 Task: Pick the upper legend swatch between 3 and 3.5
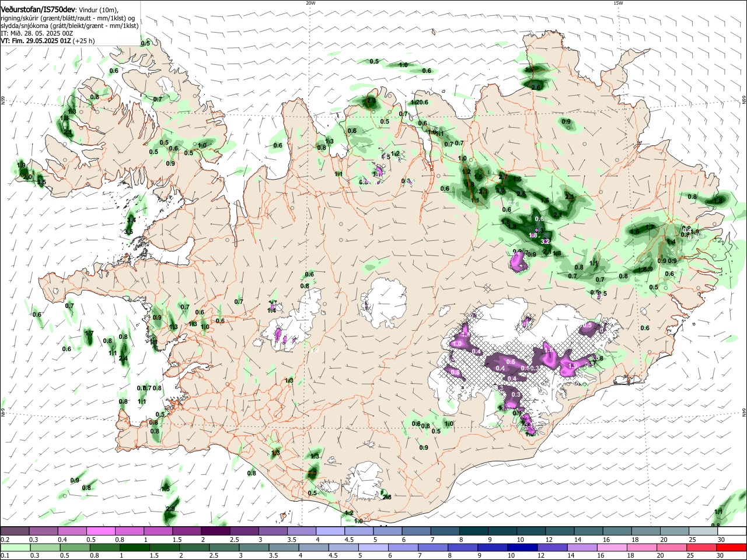273,531
